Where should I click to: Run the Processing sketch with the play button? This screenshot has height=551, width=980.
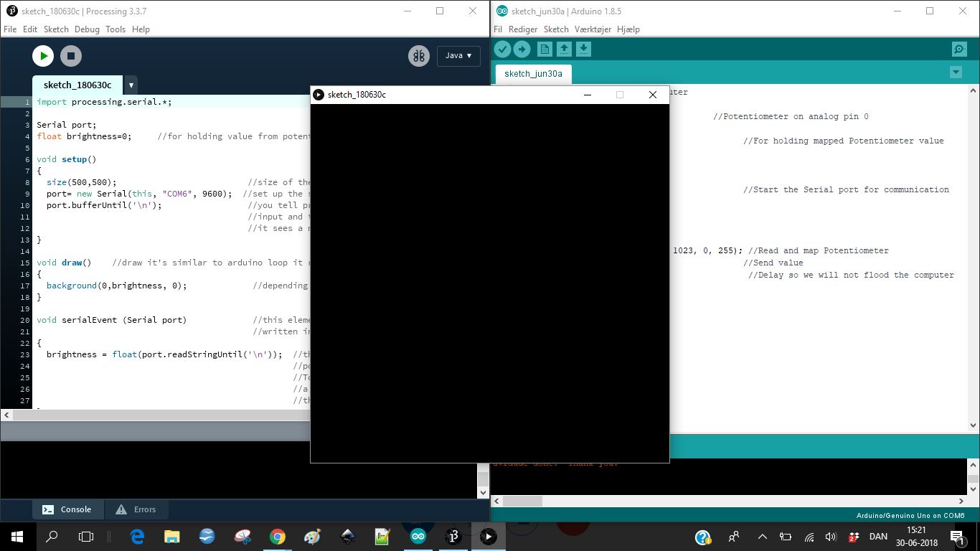click(x=43, y=56)
